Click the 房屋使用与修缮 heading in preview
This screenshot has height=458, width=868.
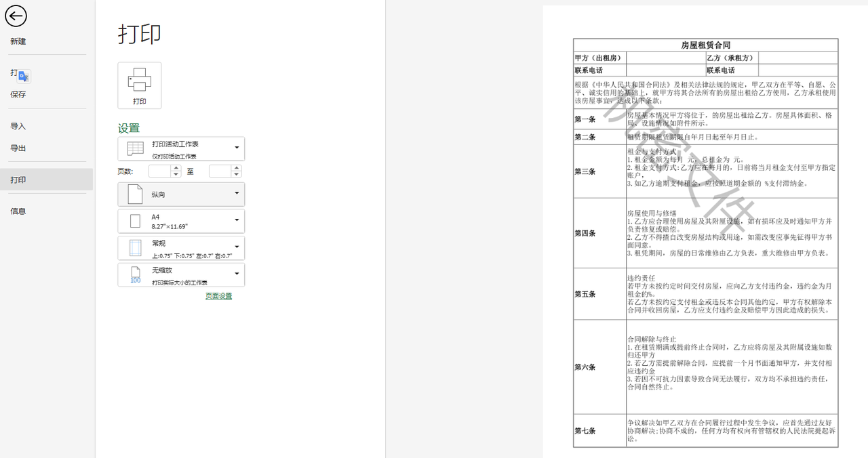pyautogui.click(x=652, y=213)
